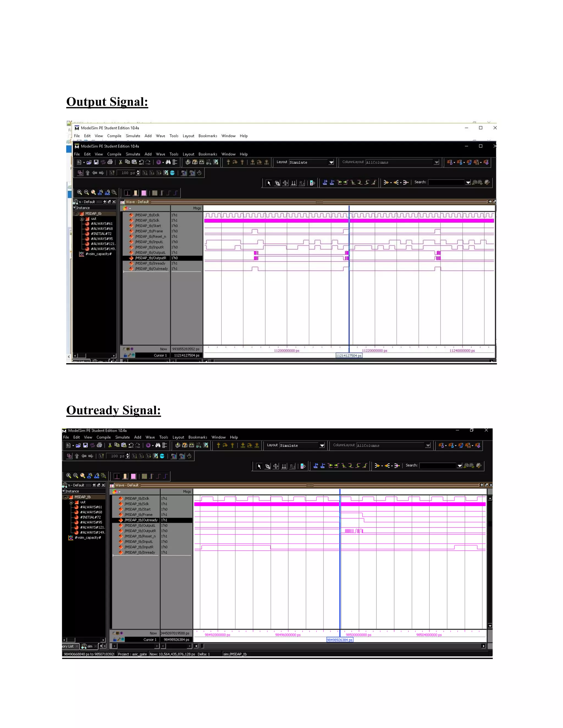Click the blue Stop simulation icon in upper screenshot

(172, 173)
